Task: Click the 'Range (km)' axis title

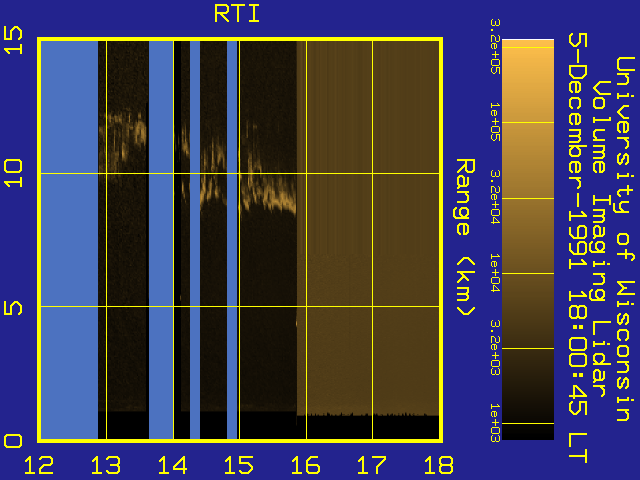Action: [x=465, y=238]
